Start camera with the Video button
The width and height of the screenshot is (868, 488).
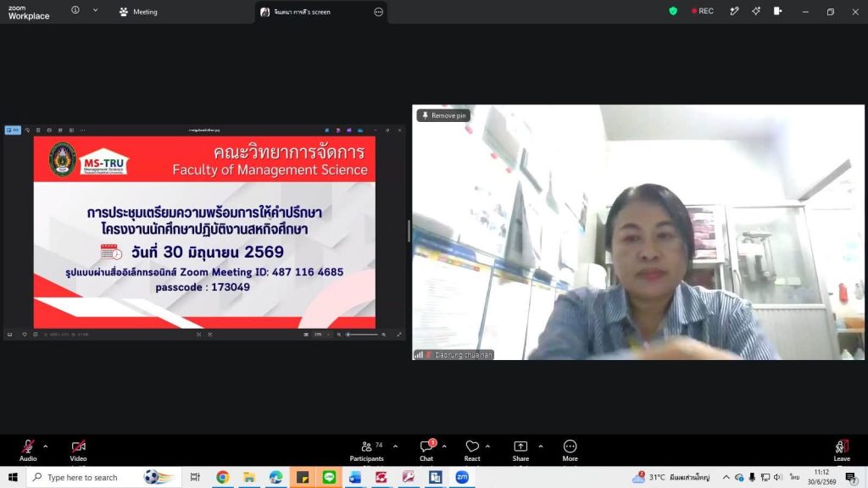(x=78, y=450)
